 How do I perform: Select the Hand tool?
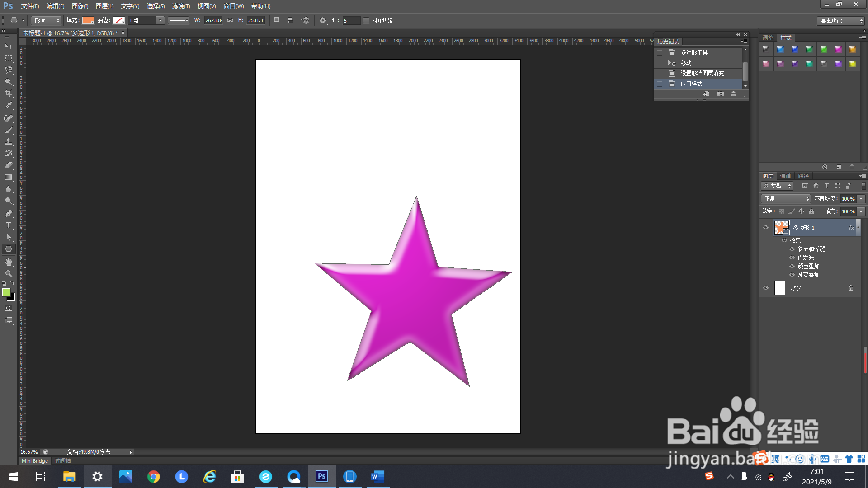pos(9,262)
